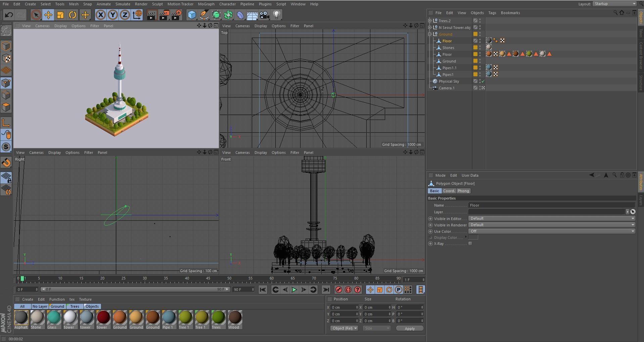
Task: Switch to the Coord. tab
Action: coord(449,191)
